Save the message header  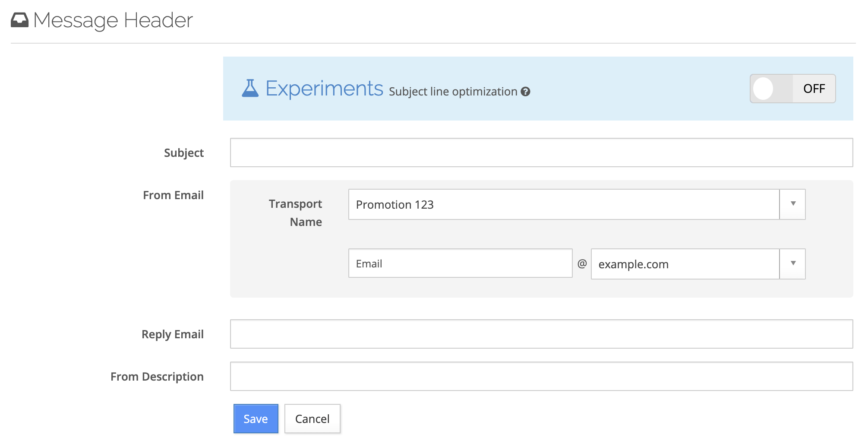tap(256, 419)
